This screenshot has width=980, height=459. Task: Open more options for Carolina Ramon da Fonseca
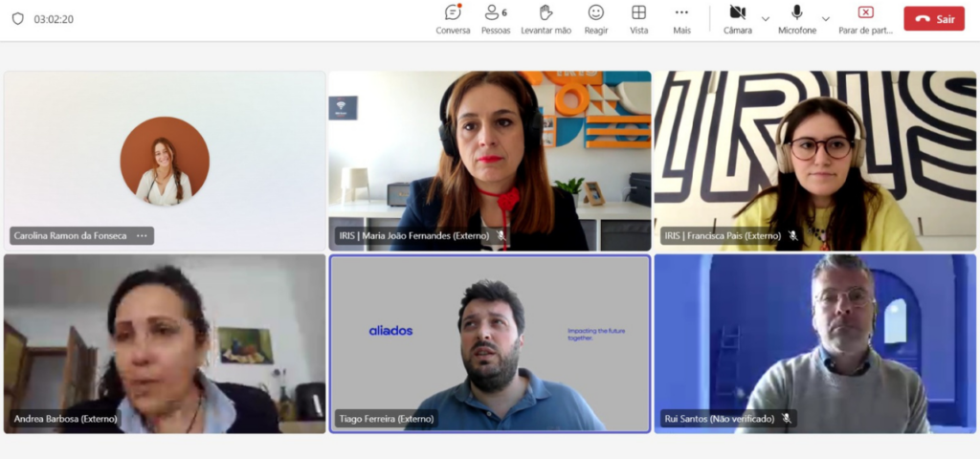[x=142, y=235]
